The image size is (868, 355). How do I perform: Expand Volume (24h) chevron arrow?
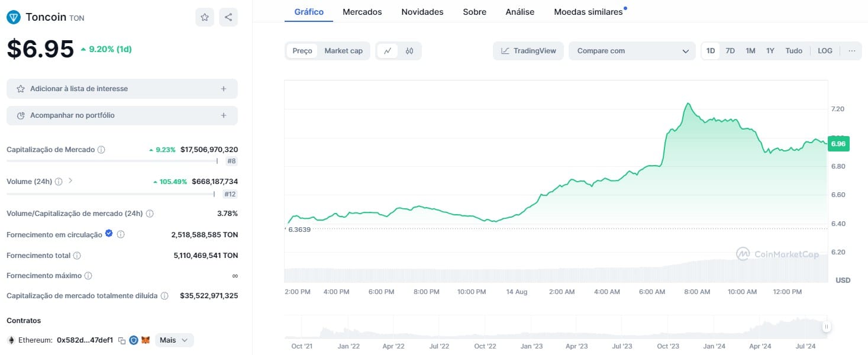click(70, 181)
